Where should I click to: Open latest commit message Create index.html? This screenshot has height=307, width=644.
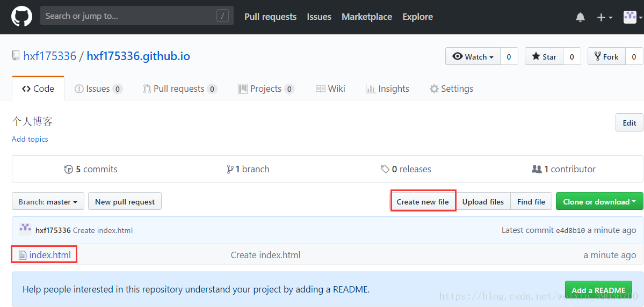(x=103, y=231)
